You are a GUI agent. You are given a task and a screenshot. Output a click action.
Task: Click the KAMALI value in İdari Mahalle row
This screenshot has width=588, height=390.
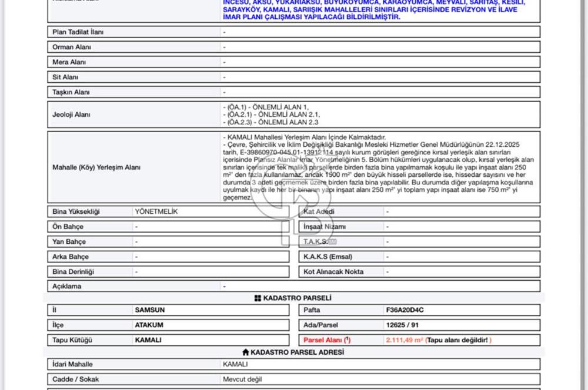[235, 364]
